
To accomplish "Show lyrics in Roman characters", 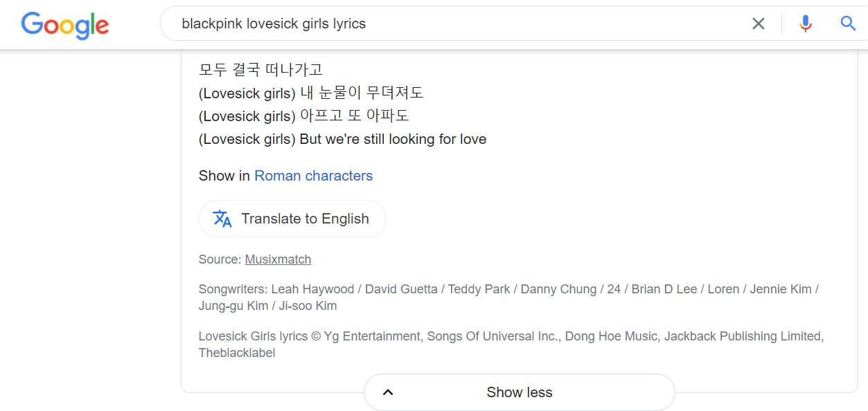I will pyautogui.click(x=313, y=176).
